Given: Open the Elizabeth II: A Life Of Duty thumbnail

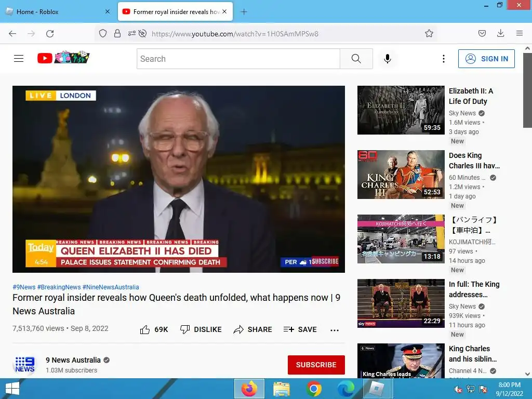Looking at the screenshot, I should [x=401, y=110].
